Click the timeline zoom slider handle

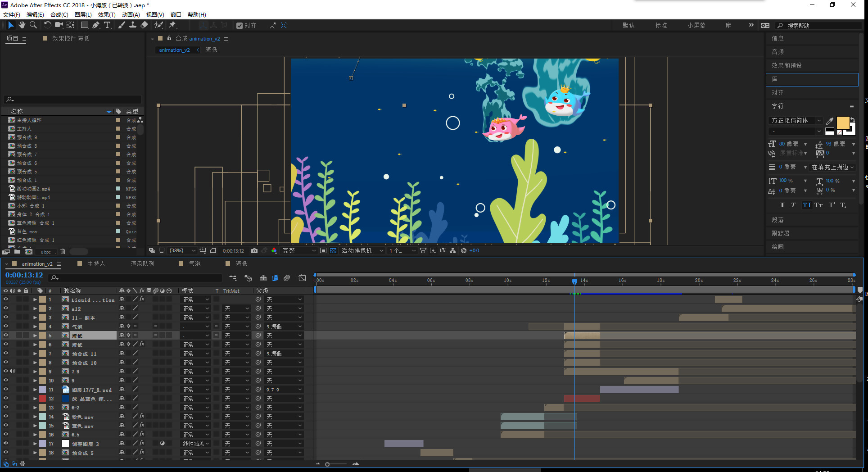[327, 464]
